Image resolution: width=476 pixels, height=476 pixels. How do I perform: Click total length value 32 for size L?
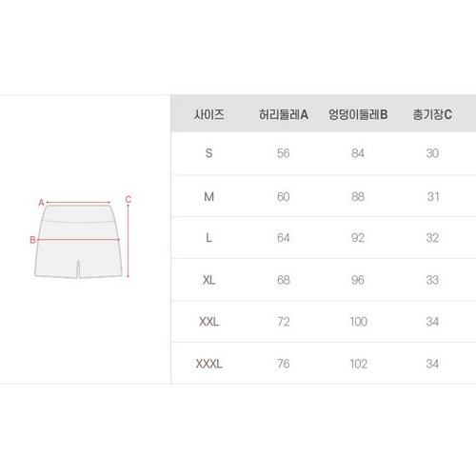click(x=432, y=238)
